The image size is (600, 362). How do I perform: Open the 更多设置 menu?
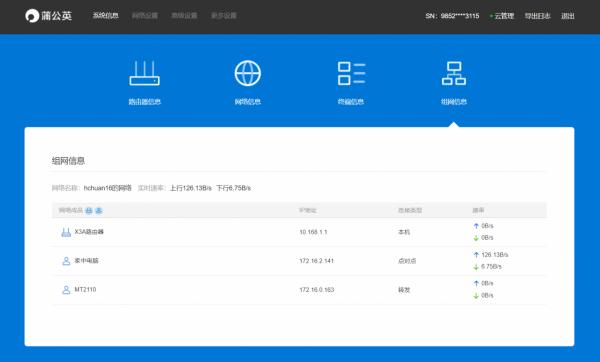point(224,16)
